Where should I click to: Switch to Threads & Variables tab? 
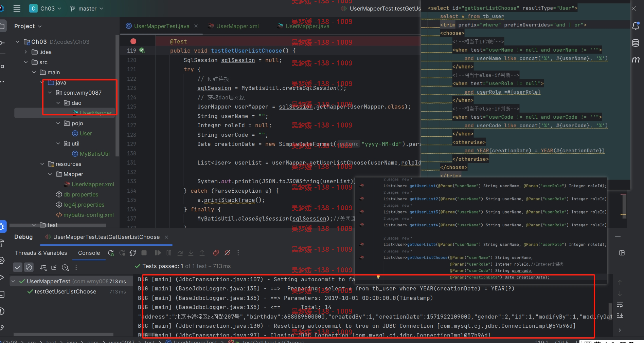click(41, 253)
